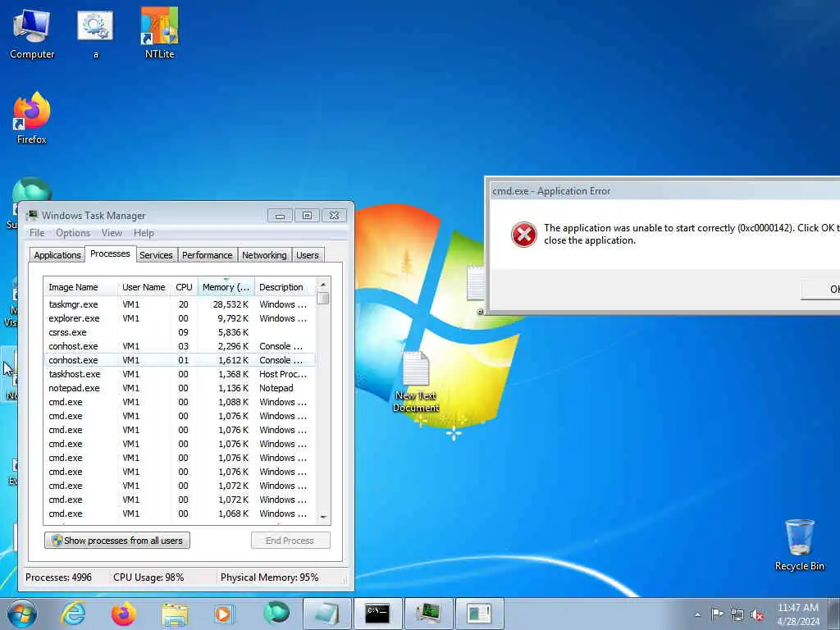Open the Computer desktop icon
The height and width of the screenshot is (630, 840).
click(32, 33)
